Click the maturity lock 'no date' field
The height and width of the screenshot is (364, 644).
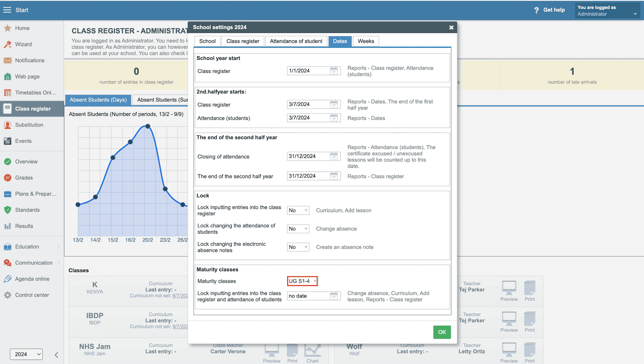308,296
